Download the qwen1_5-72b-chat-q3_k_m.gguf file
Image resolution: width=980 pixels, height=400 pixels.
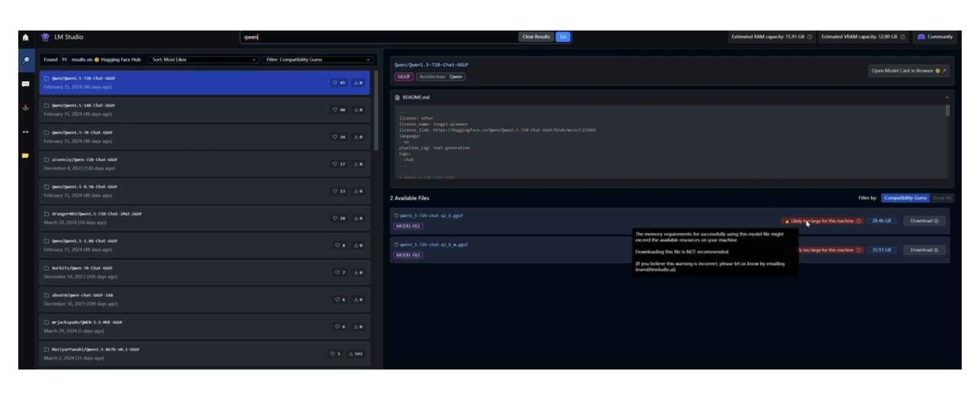(x=924, y=250)
